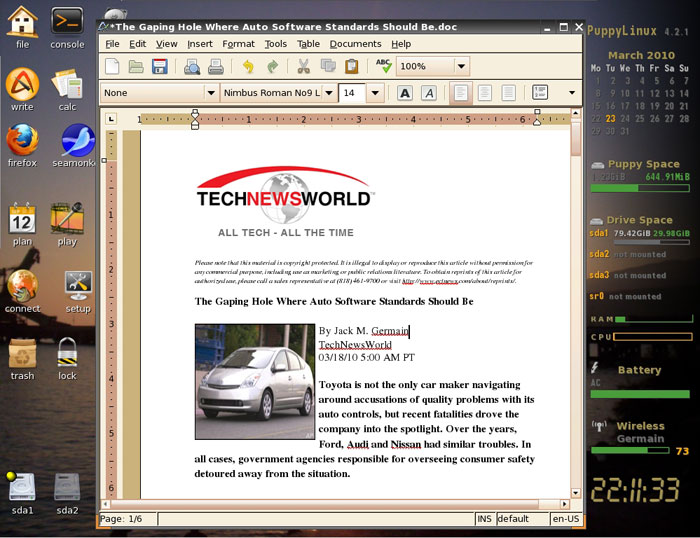Select the TechNewsWorld logo image
The width and height of the screenshot is (700, 538).
[x=285, y=202]
